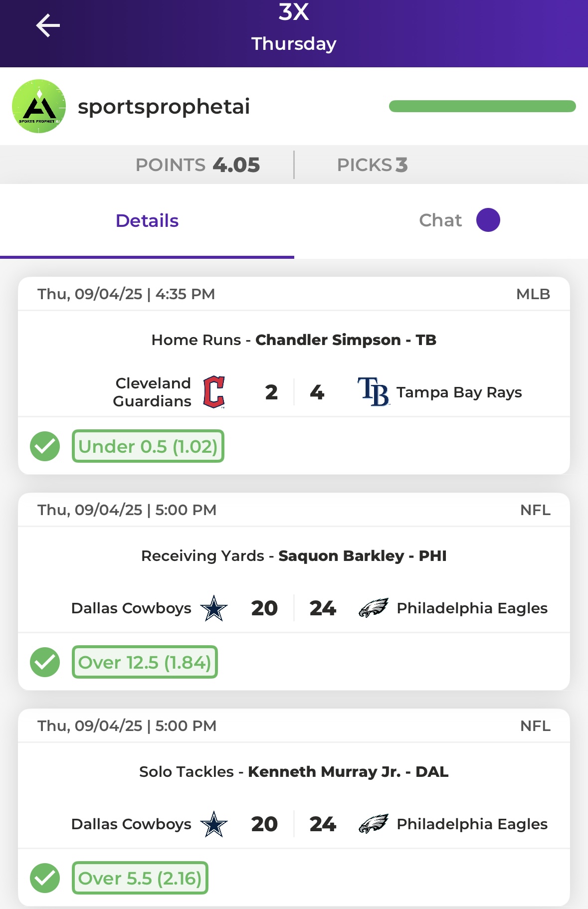Tap the Eagles logo in the Kenneth Murray Jr. card

[374, 824]
